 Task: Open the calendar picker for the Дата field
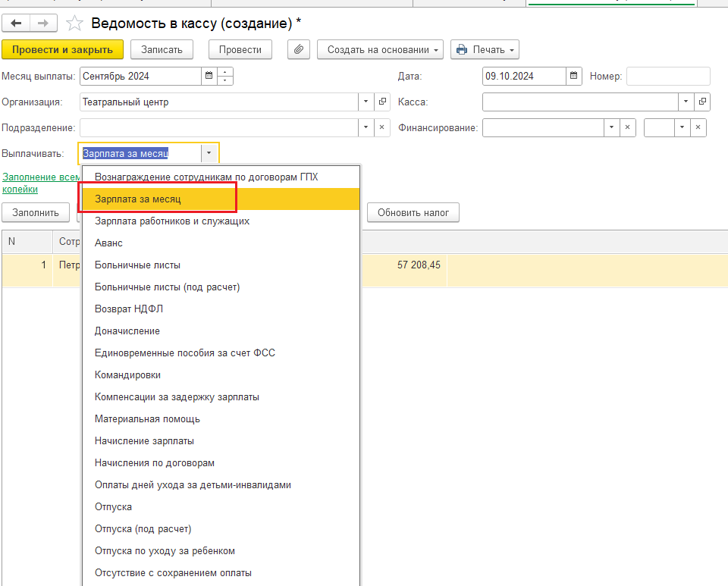tap(573, 76)
